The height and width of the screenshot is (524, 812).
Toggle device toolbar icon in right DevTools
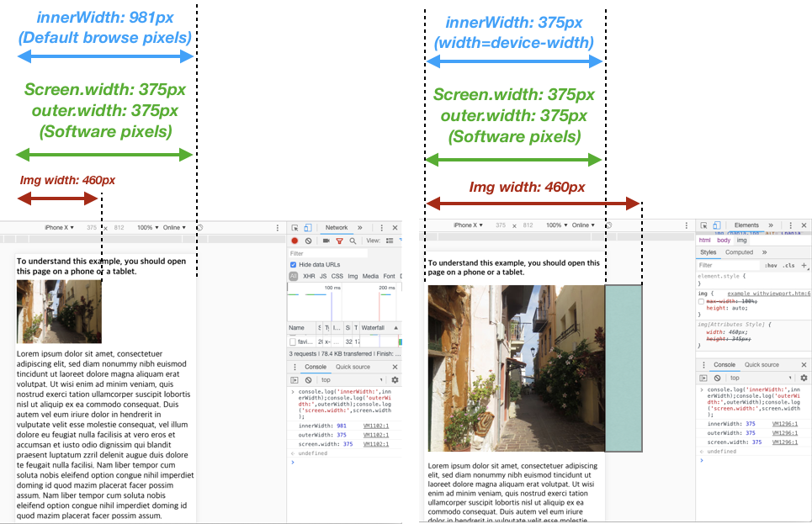(x=716, y=224)
